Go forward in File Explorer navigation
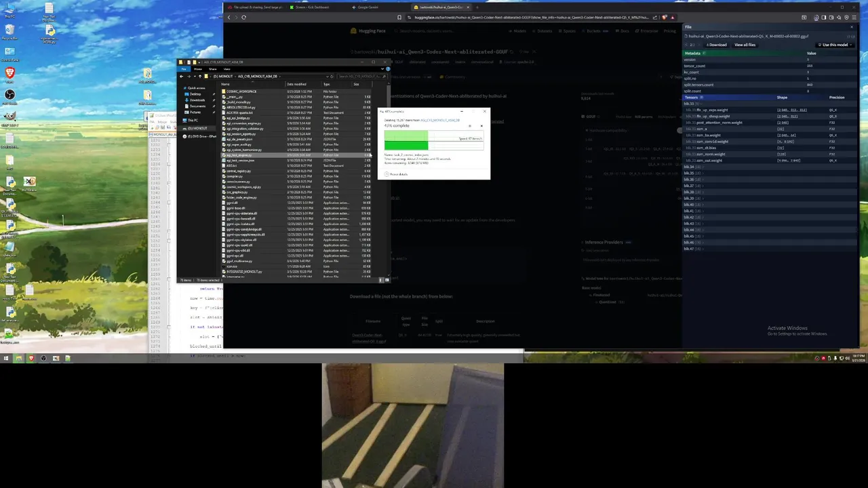This screenshot has width=868, height=488. (189, 77)
